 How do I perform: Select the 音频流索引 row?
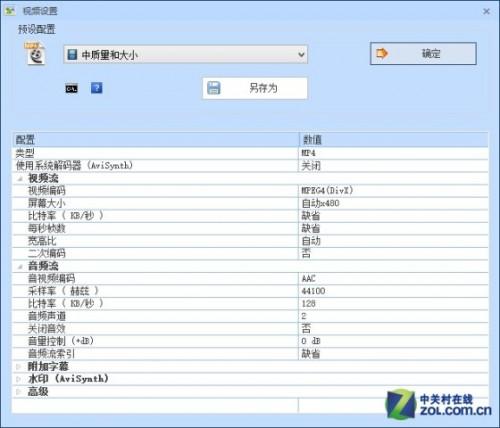[250, 354]
